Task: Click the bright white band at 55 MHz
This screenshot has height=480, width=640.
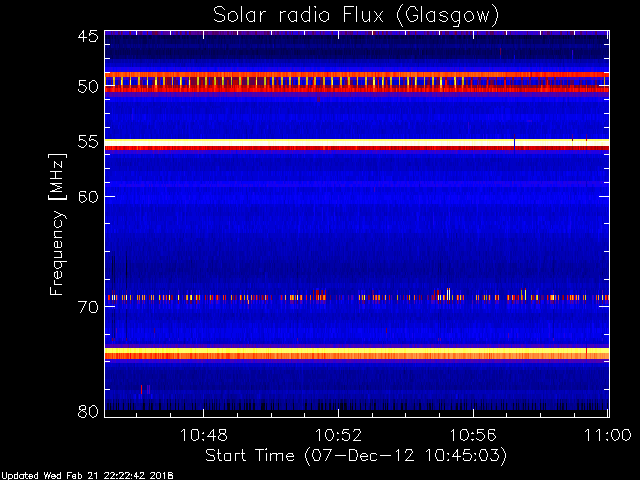Action: click(x=357, y=142)
